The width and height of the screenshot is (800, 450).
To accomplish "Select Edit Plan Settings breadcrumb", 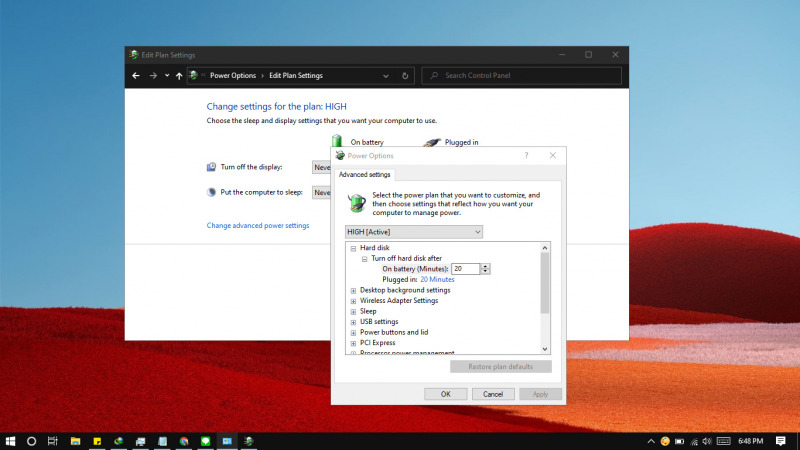I will 296,76.
